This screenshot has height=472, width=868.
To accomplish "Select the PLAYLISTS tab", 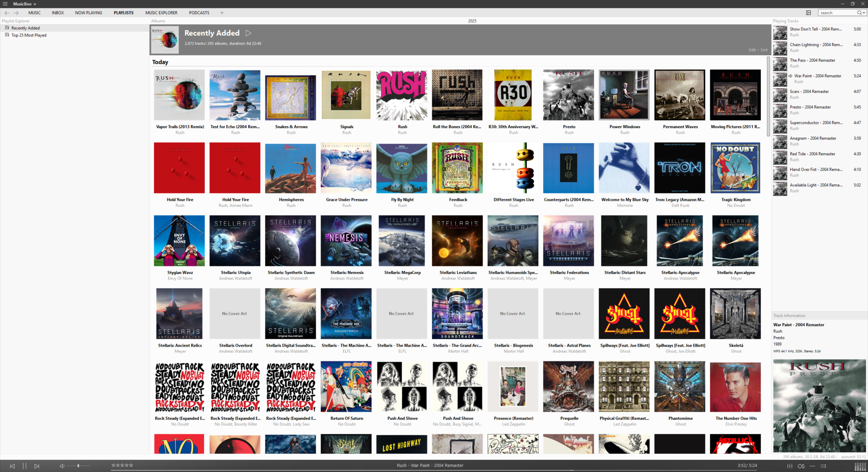I will point(123,13).
